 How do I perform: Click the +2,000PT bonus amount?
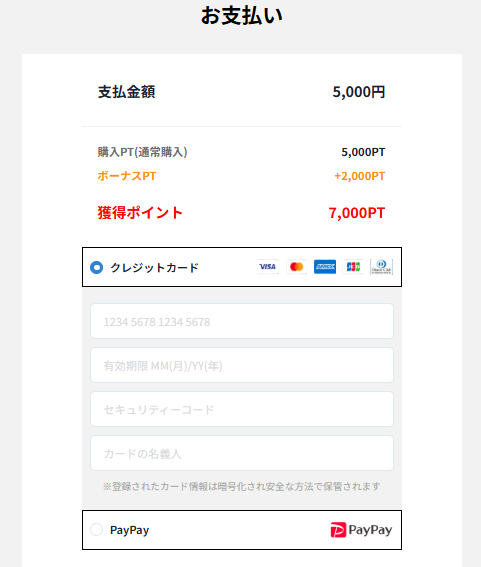pos(359,176)
